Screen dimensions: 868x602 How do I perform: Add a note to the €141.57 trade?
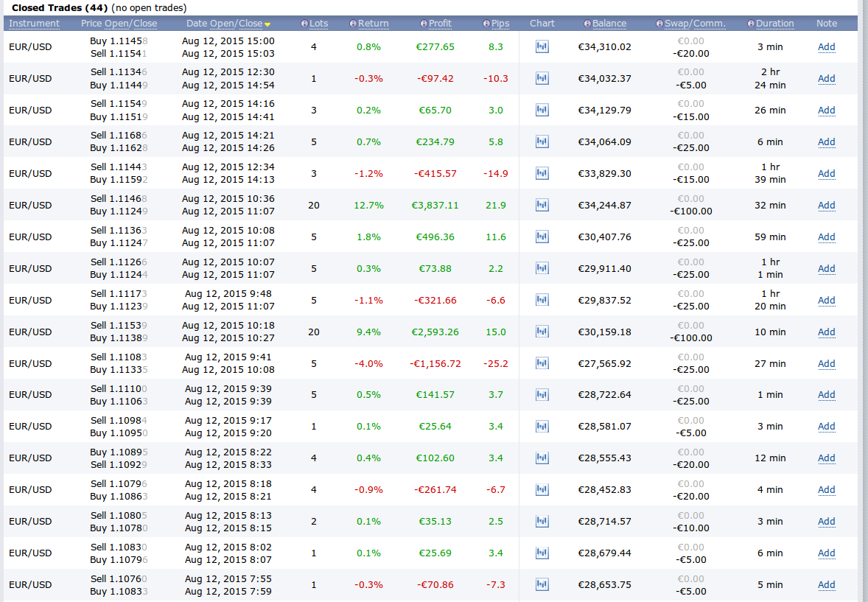[x=826, y=395]
